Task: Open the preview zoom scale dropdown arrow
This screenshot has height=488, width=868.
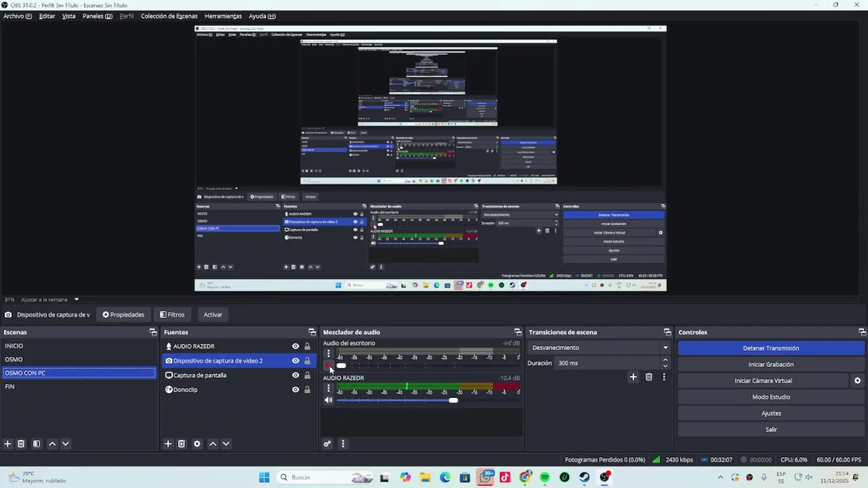Action: [76, 300]
